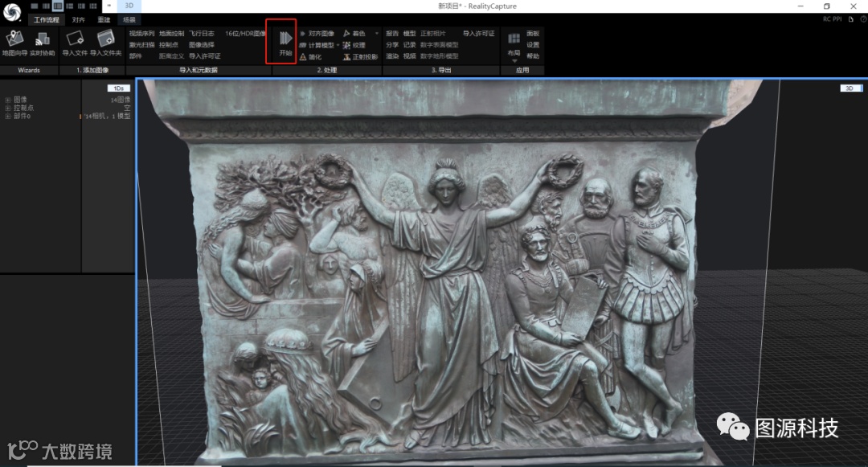
Task: Click 报告 report export
Action: click(x=392, y=34)
